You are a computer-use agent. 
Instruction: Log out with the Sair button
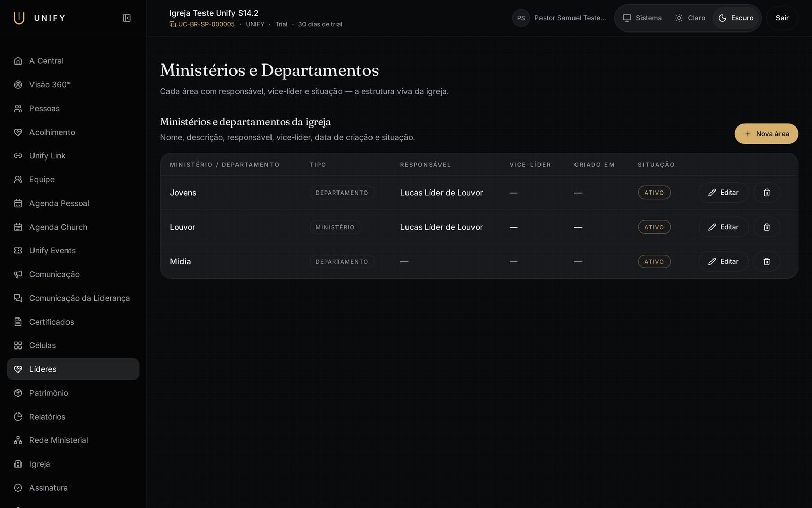click(782, 18)
